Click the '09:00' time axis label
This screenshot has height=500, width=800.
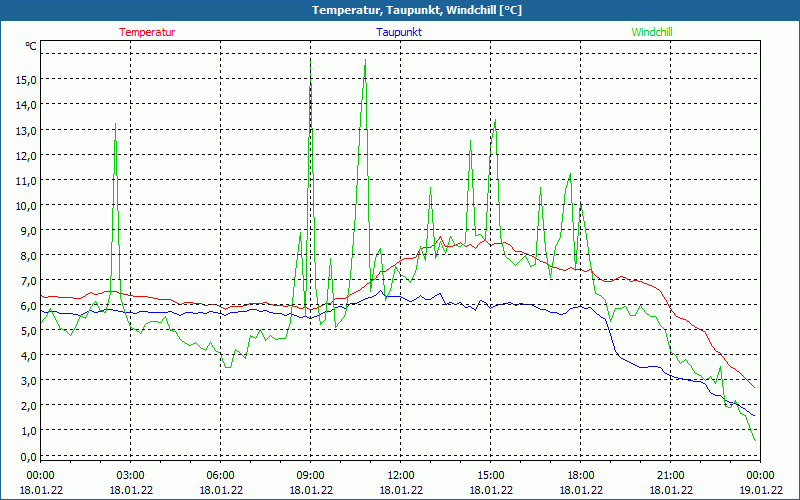310,476
